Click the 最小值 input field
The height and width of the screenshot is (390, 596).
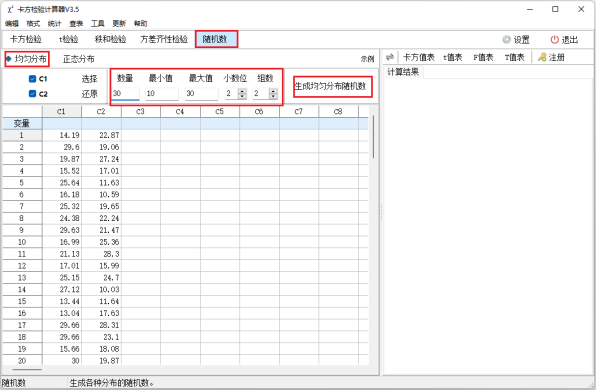[x=162, y=94]
